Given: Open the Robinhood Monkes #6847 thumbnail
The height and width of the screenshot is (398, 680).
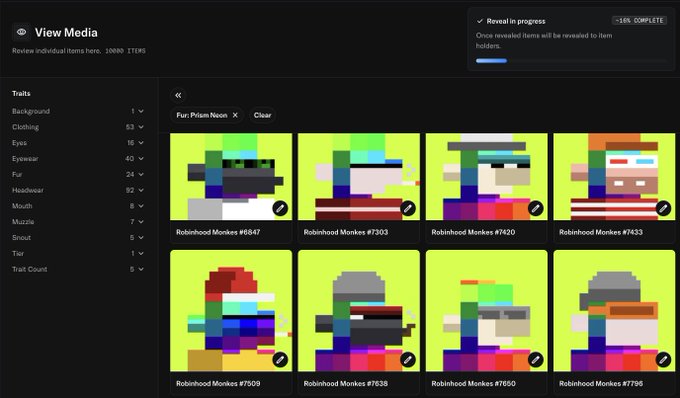Looking at the screenshot, I should pyautogui.click(x=231, y=176).
